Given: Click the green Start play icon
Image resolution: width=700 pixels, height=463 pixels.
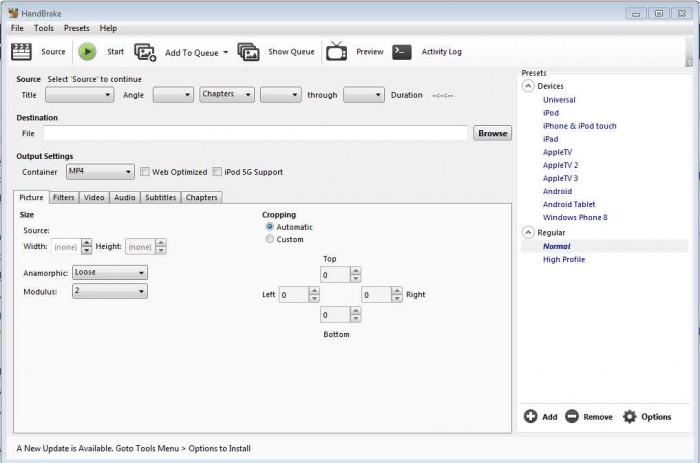Looking at the screenshot, I should (x=88, y=52).
